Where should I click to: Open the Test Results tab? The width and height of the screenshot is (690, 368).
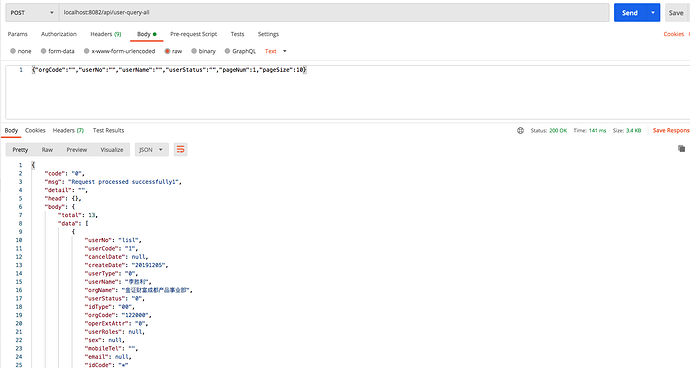108,130
